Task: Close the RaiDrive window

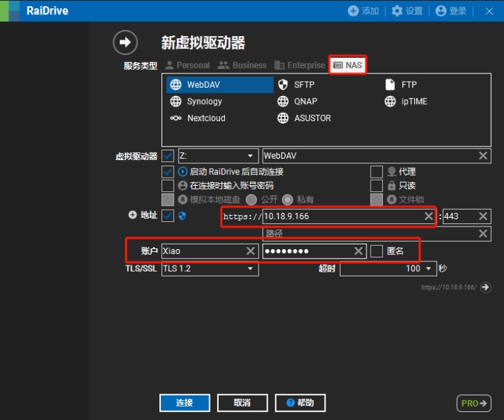Action: coord(489,12)
